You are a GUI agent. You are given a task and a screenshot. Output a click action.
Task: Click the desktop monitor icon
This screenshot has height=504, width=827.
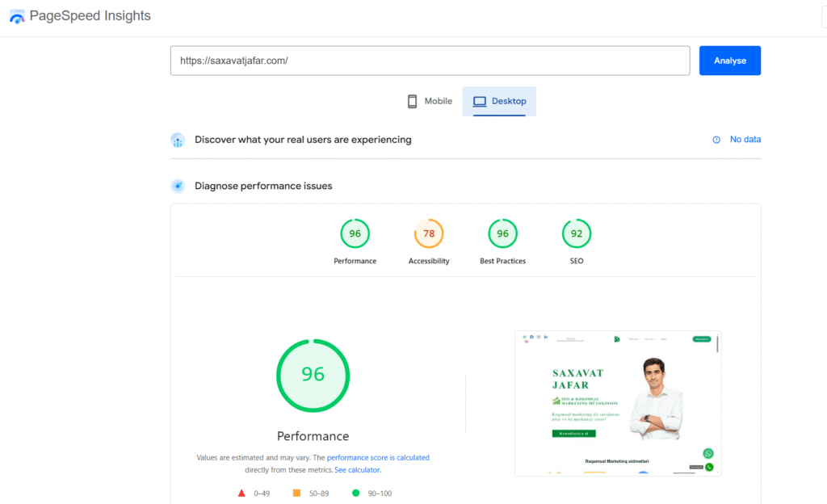point(480,102)
